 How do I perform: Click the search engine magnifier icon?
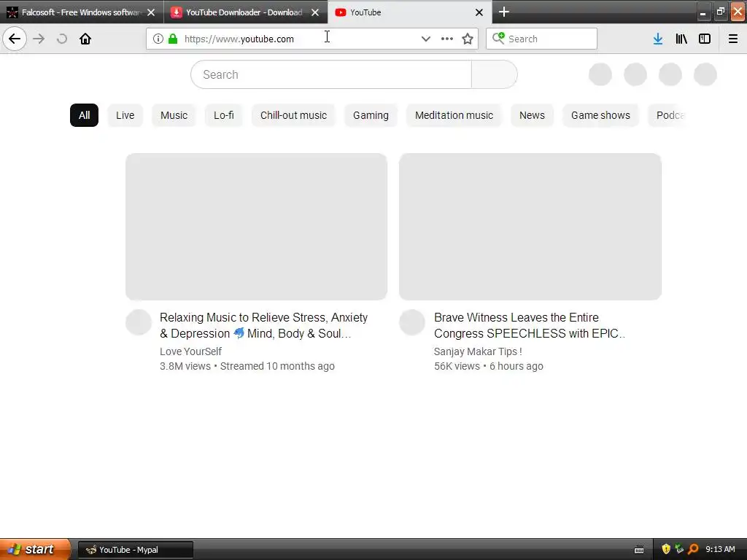pos(498,38)
